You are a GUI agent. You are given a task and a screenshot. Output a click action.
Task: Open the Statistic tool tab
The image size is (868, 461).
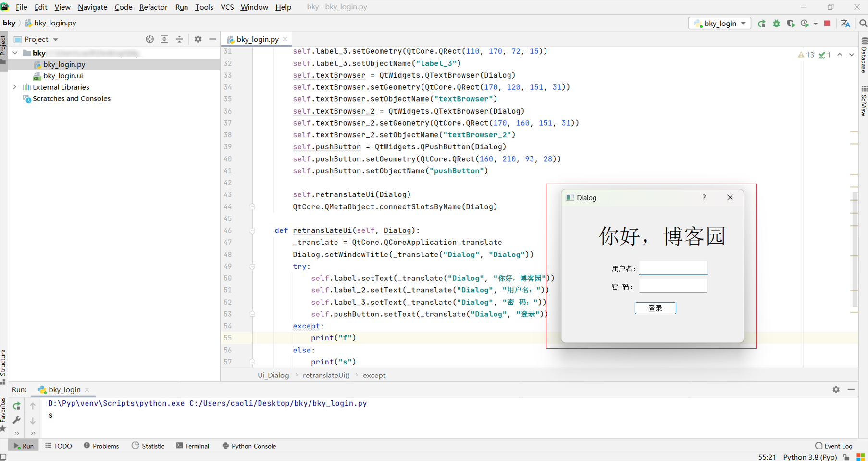[x=148, y=446]
